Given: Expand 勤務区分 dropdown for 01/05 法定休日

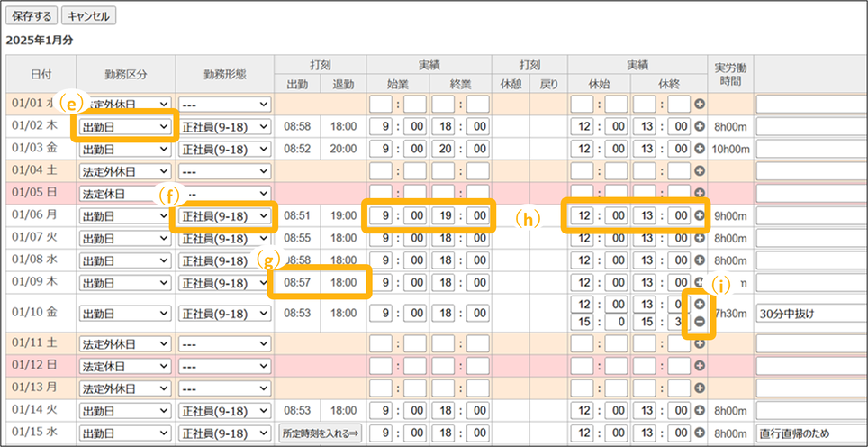Looking at the screenshot, I should [x=125, y=194].
